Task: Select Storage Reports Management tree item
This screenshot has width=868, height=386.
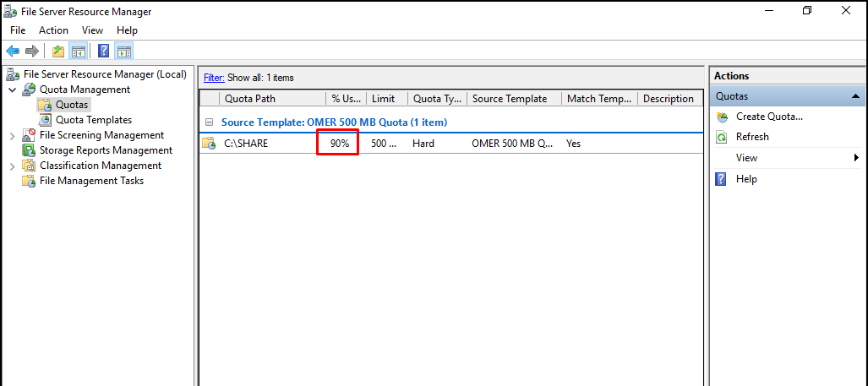Action: (106, 150)
